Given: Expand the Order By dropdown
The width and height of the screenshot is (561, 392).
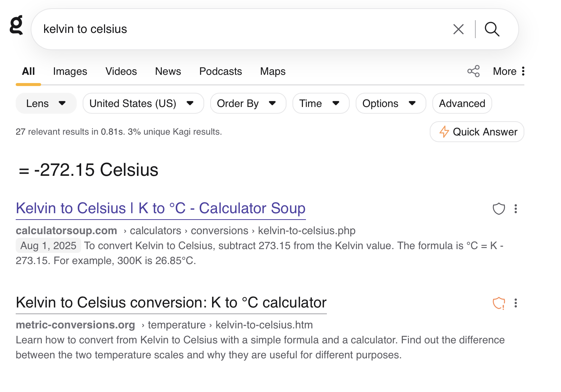Looking at the screenshot, I should coord(248,103).
